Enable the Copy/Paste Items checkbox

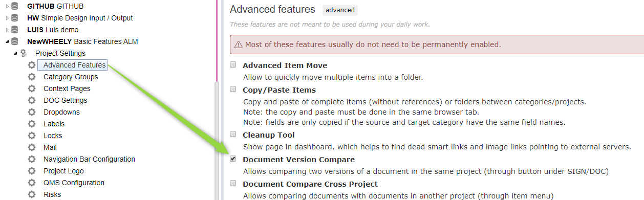pyautogui.click(x=233, y=90)
